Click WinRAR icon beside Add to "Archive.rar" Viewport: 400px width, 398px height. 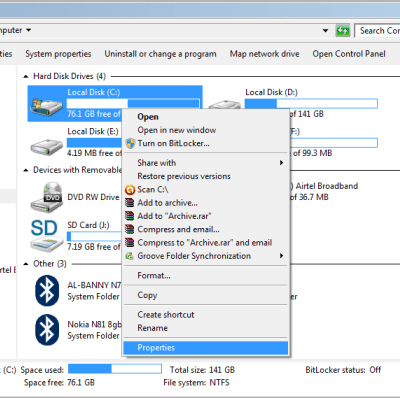tap(130, 216)
